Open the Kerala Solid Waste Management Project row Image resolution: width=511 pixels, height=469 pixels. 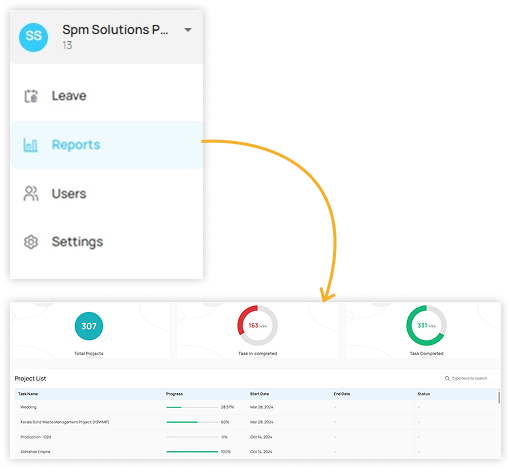[x=257, y=422]
